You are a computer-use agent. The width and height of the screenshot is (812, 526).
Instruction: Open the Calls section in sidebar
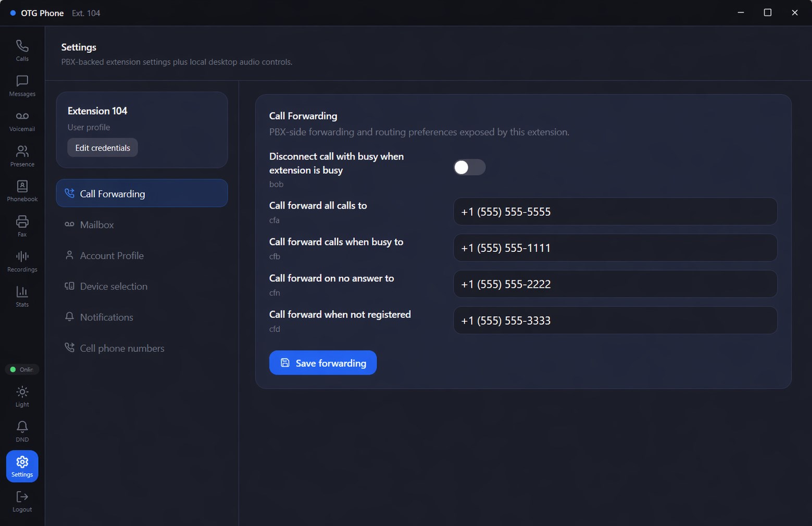[x=22, y=51]
